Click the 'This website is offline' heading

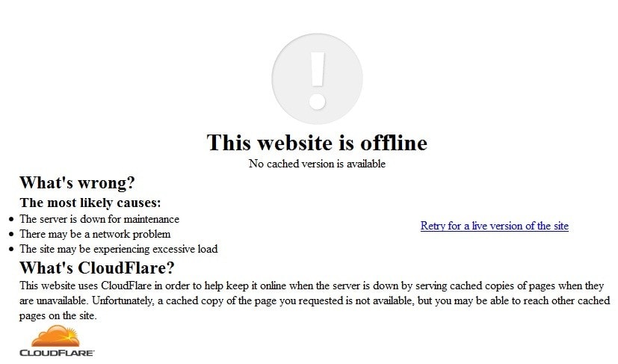point(317,142)
